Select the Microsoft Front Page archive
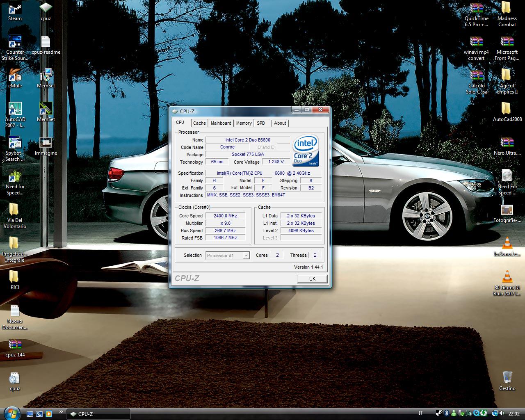This screenshot has height=420, width=525. (507, 48)
